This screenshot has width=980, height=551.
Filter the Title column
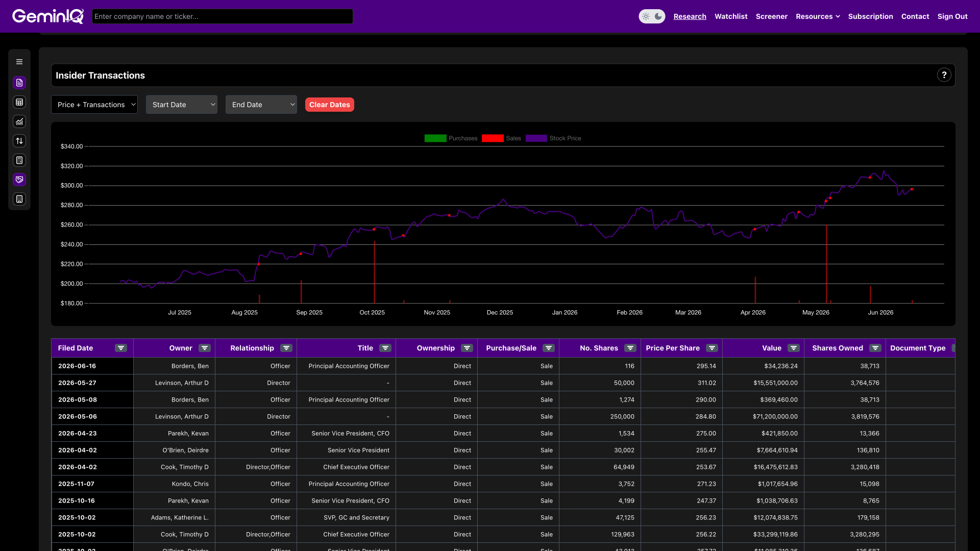pos(385,348)
